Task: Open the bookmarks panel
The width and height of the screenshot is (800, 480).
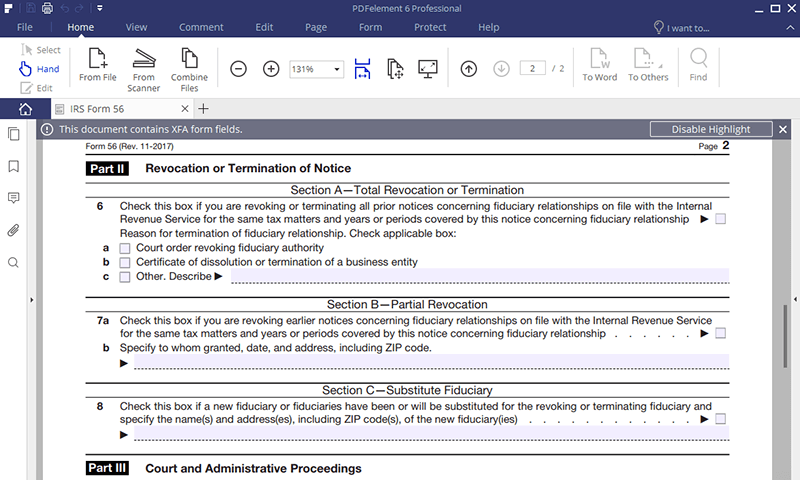Action: click(x=14, y=166)
